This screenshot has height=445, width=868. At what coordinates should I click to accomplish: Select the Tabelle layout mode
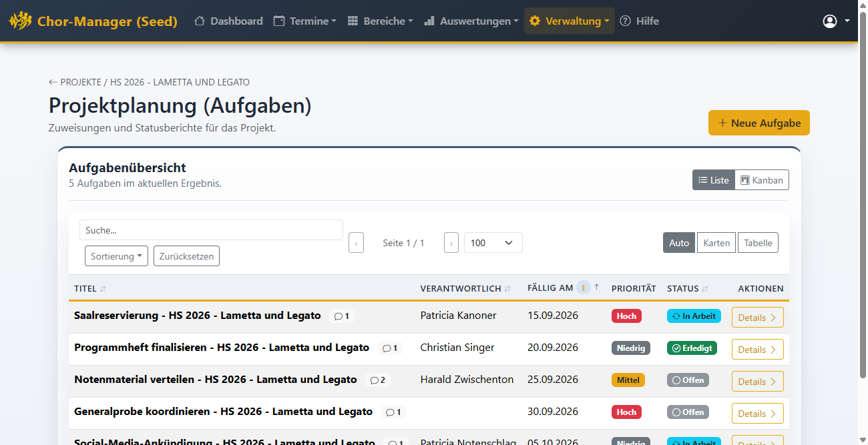(x=758, y=243)
